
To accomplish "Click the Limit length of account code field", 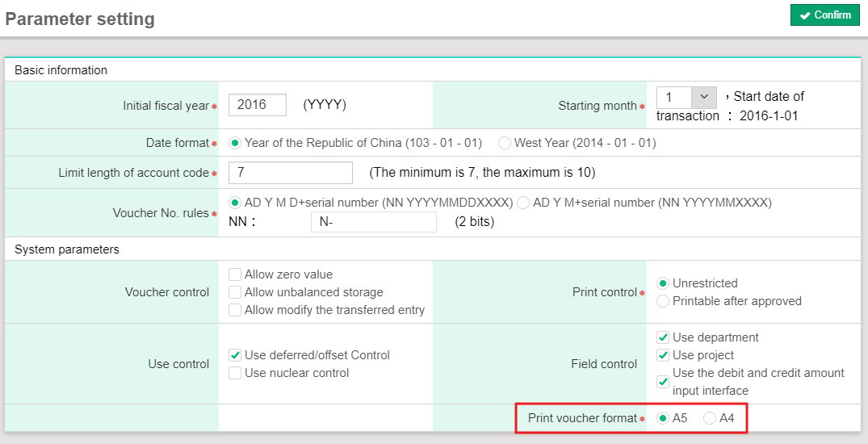I will click(x=291, y=173).
